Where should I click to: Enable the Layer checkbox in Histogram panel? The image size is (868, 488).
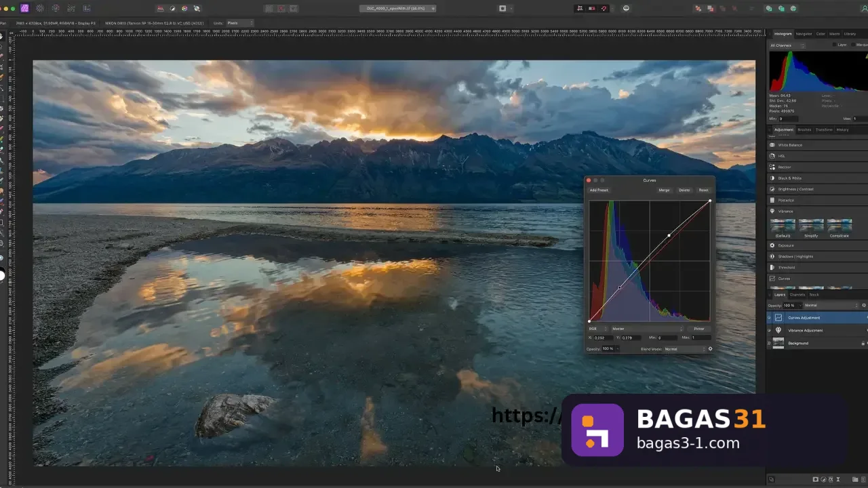pyautogui.click(x=835, y=45)
